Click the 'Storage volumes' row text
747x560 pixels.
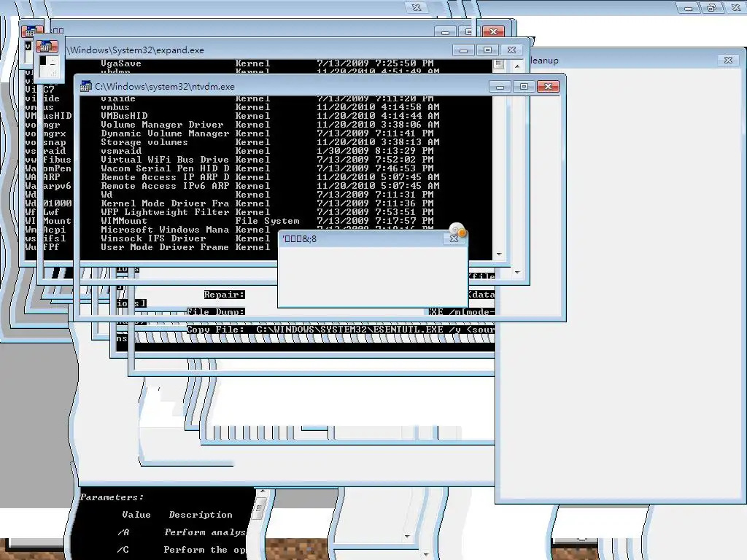click(144, 142)
